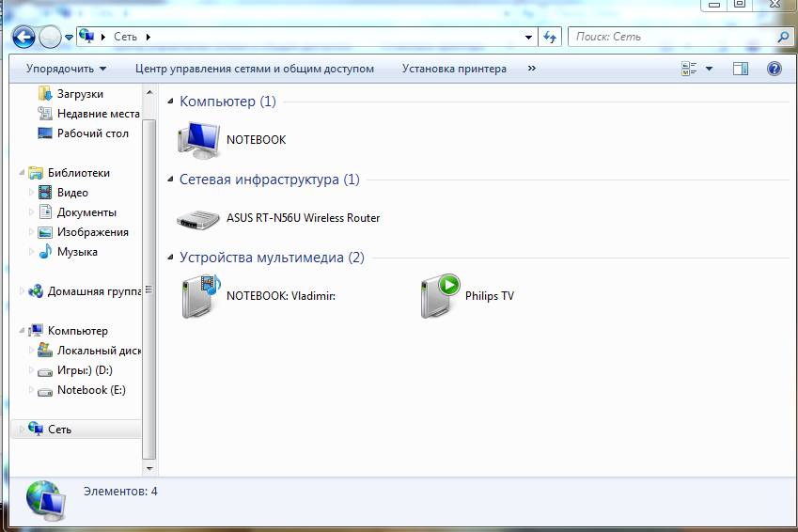Open the Упорядочить menu
This screenshot has height=532, width=798.
pyautogui.click(x=66, y=69)
